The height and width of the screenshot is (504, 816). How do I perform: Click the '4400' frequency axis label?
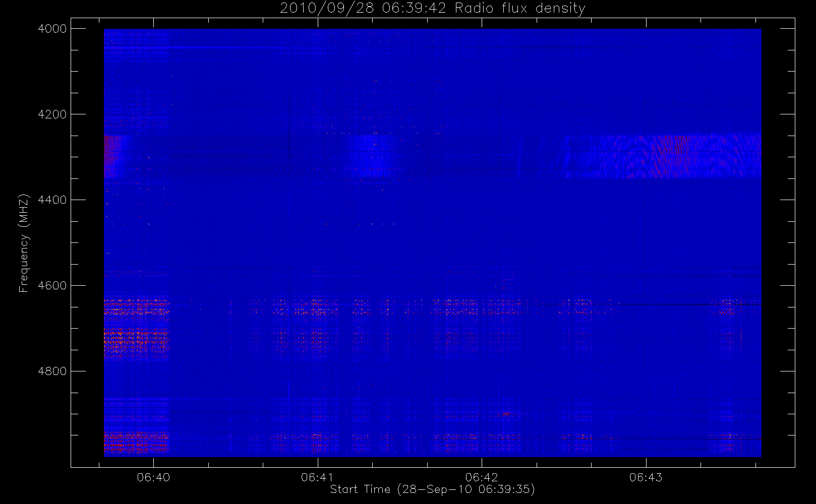[x=52, y=200]
